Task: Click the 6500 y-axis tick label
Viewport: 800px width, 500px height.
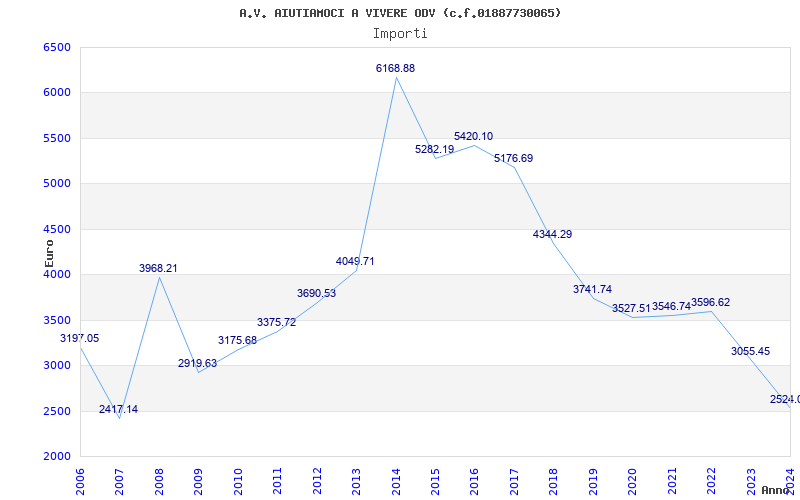Action: (x=57, y=47)
